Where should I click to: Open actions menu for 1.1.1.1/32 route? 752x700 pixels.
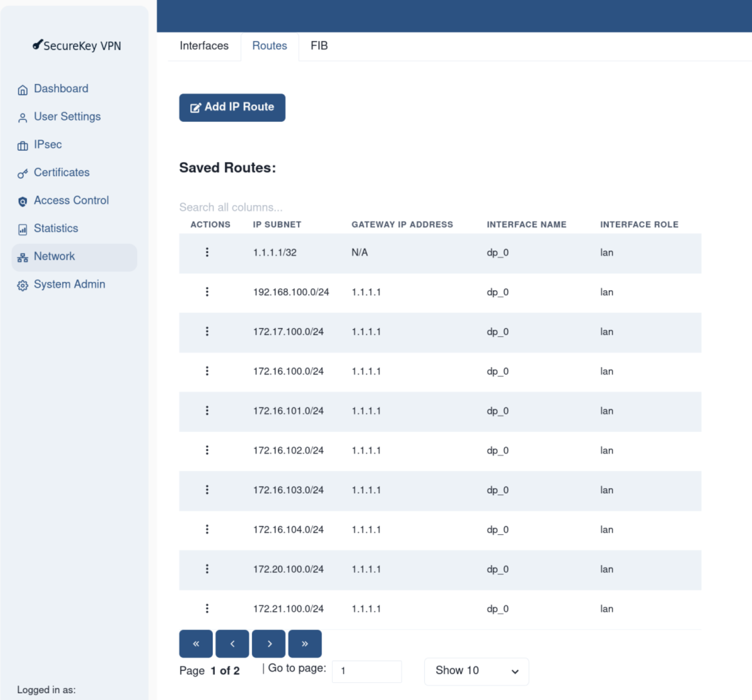tap(207, 252)
